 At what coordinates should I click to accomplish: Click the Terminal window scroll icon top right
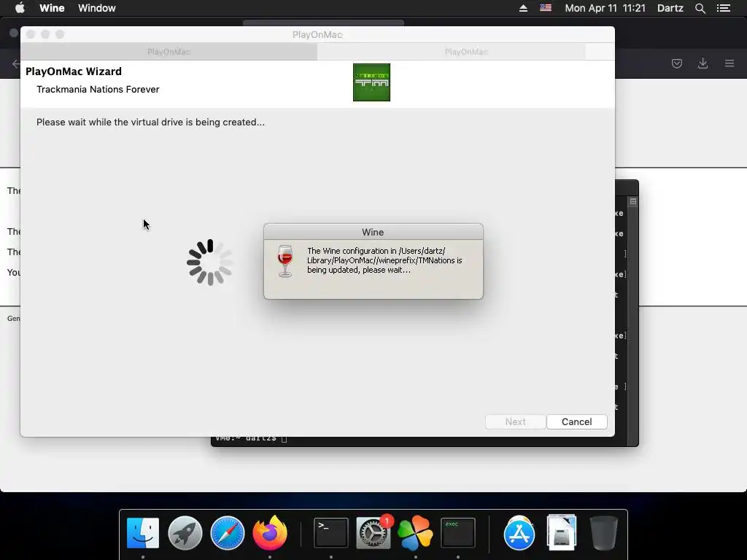(632, 201)
